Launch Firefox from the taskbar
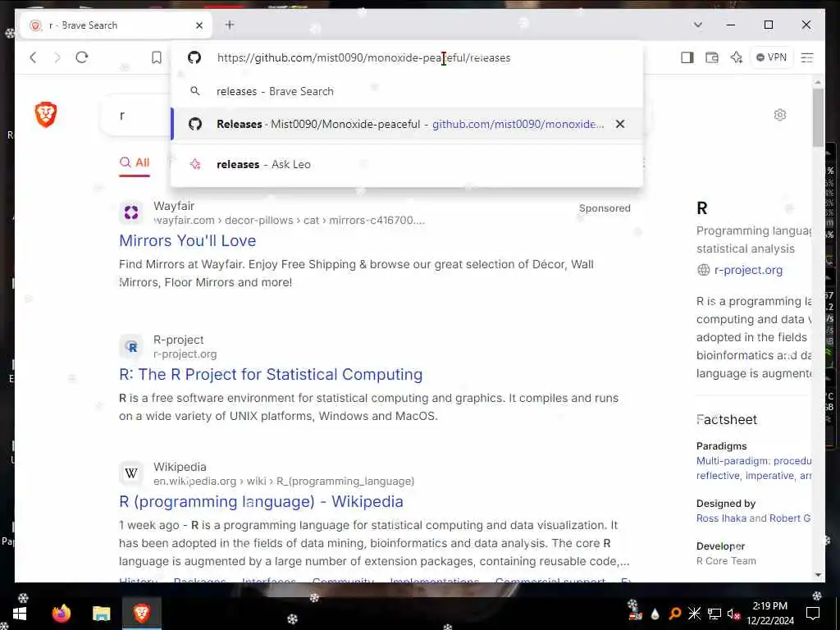Viewport: 840px width, 630px height. point(61,614)
